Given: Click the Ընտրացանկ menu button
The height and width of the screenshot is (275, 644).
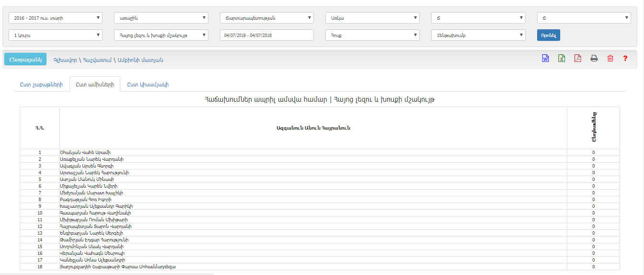Looking at the screenshot, I should coord(25,60).
